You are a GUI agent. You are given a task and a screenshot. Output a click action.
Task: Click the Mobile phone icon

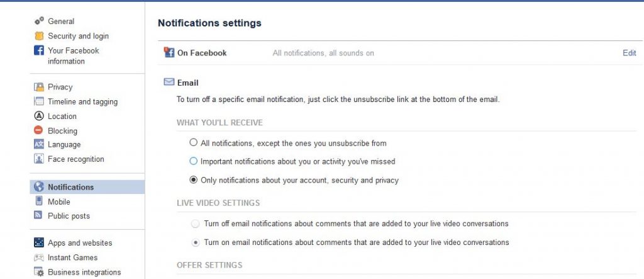[x=39, y=202]
